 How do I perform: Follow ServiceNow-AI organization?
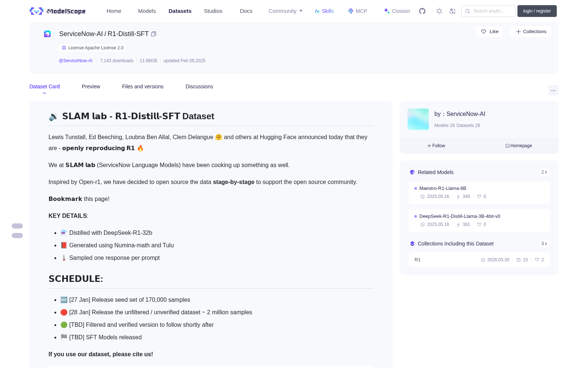pyautogui.click(x=436, y=146)
